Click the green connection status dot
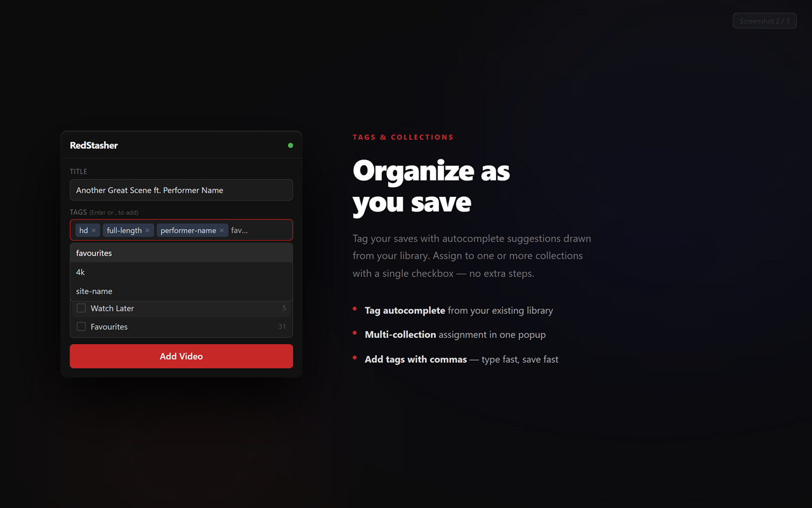Image resolution: width=812 pixels, height=508 pixels. coord(291,145)
